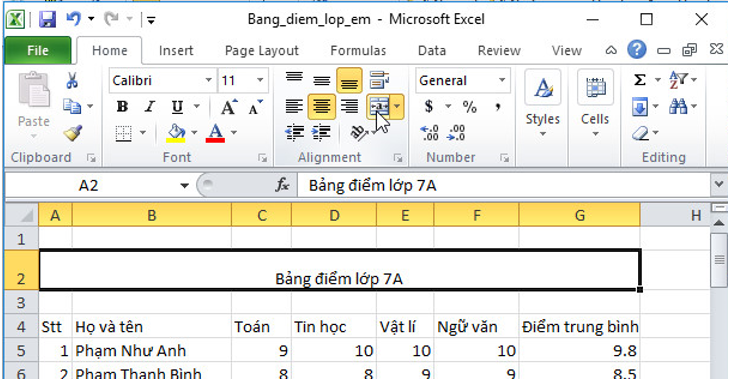
Task: Click Merge & Center button
Action: (379, 106)
